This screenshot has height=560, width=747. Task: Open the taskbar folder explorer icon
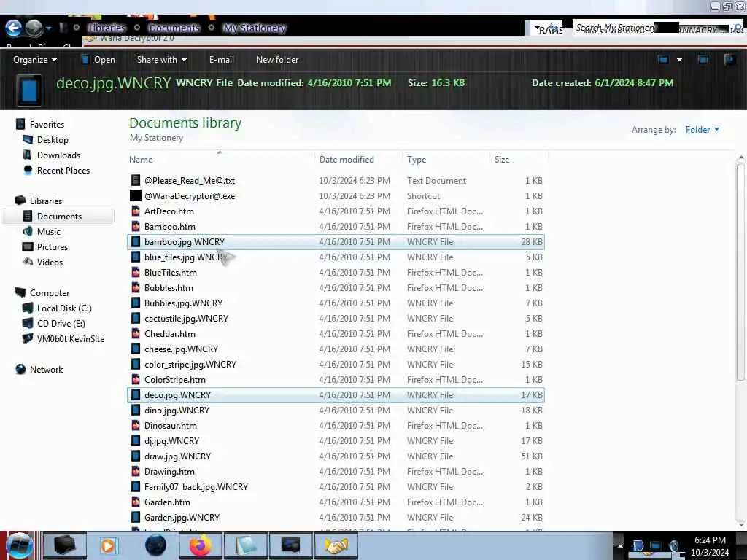pyautogui.click(x=245, y=545)
